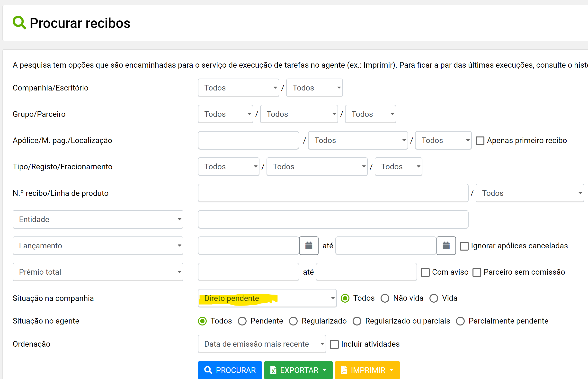The height and width of the screenshot is (379, 588).
Task: Tick the Com aviso checkbox
Action: [425, 272]
